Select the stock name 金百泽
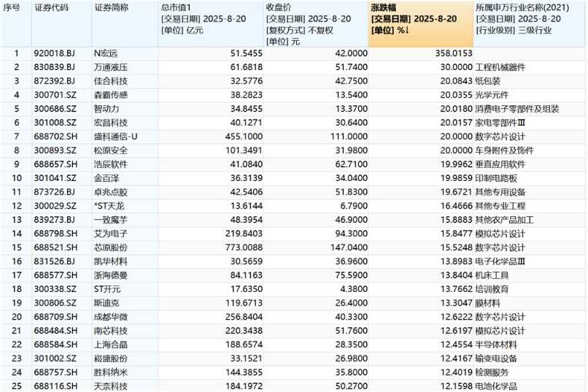Screen dimensions: 588x392 [107, 178]
